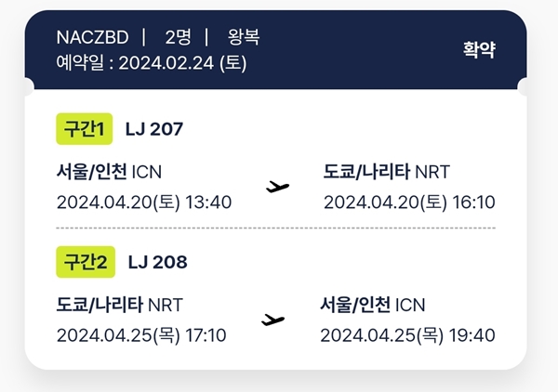This screenshot has height=392, width=558.
Task: Select the 구간2 green badge
Action: [x=86, y=262]
